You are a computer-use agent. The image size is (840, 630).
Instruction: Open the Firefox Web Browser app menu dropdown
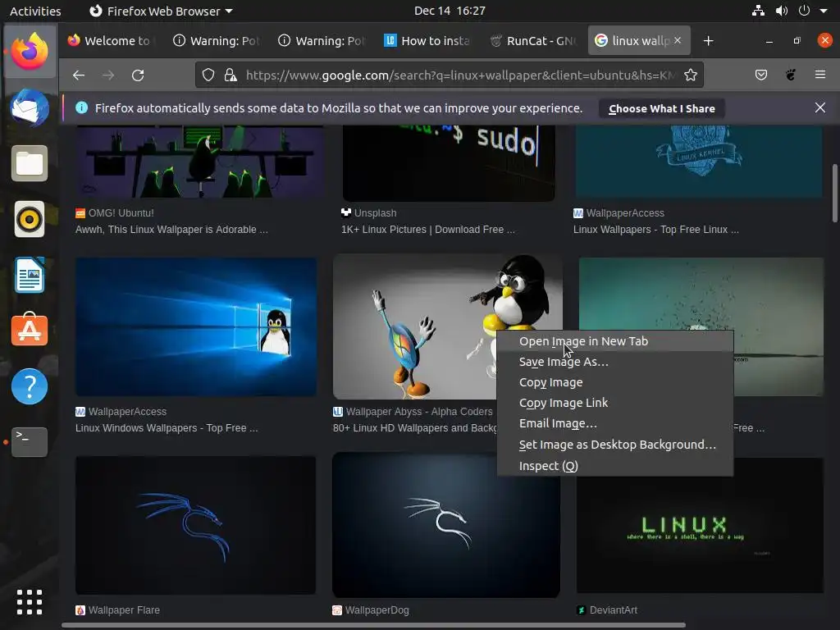click(161, 11)
